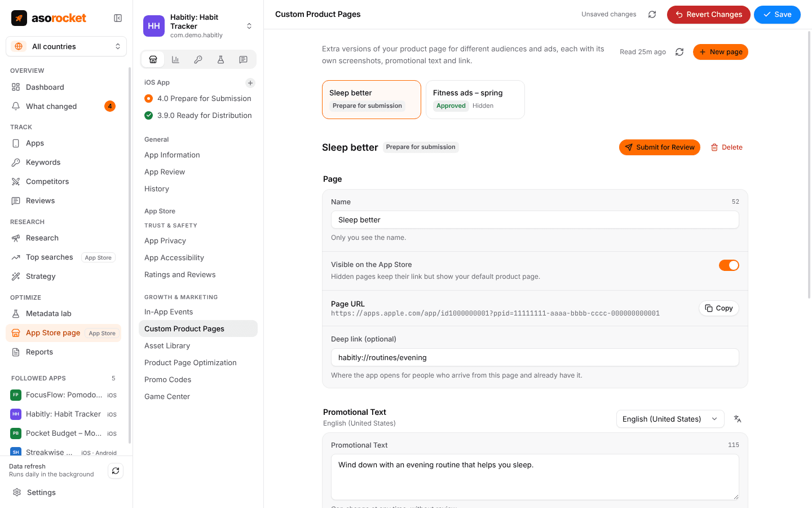This screenshot has width=812, height=508.
Task: Click the FocusFlow app icon in followed apps
Action: pyautogui.click(x=16, y=395)
